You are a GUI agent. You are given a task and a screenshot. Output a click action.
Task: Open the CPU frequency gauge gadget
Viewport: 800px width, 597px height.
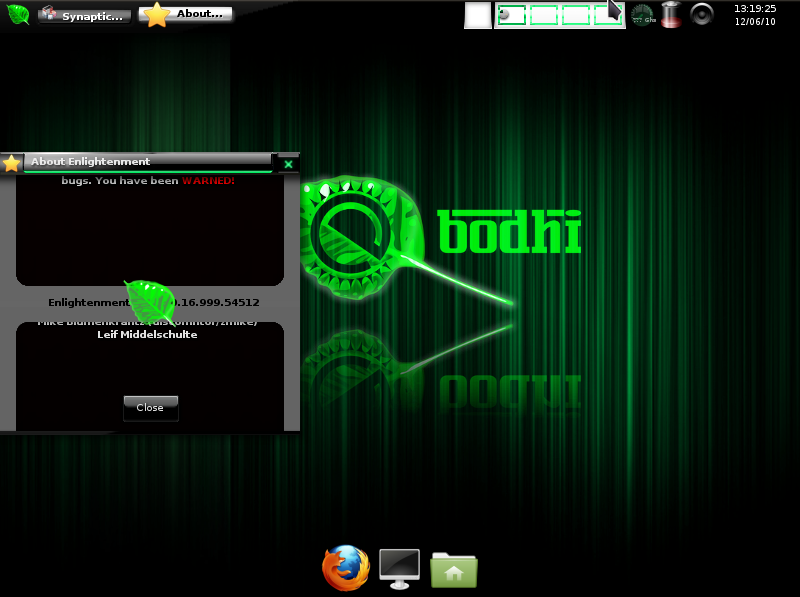(642, 15)
